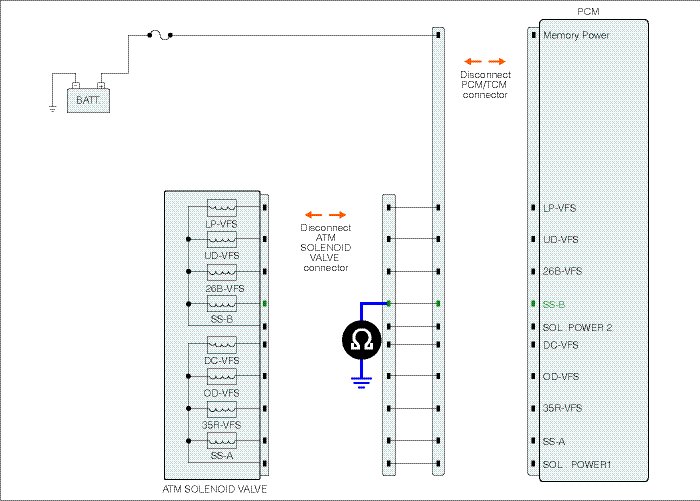Viewport: 700px width, 501px height.
Task: Click the LP-VFS solenoid coil symbol
Action: tap(222, 208)
